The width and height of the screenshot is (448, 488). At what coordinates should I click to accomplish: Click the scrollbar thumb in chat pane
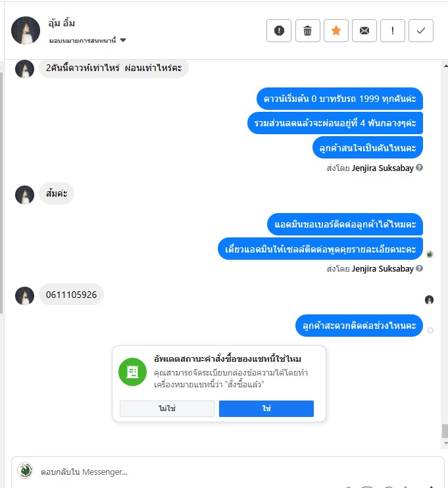(445, 431)
